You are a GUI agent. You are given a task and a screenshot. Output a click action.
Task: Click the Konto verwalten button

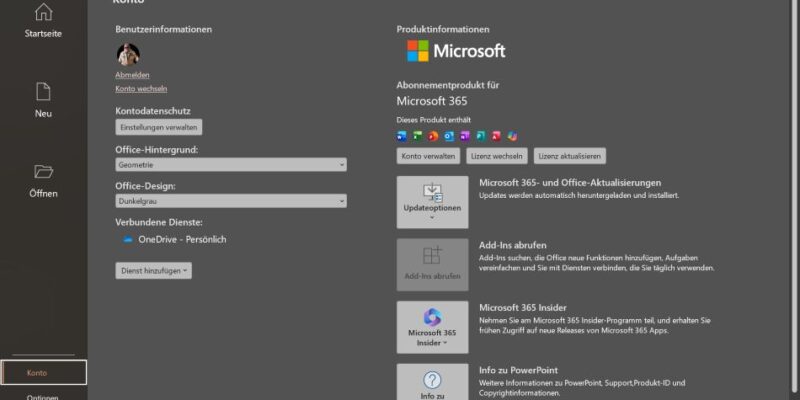point(428,156)
